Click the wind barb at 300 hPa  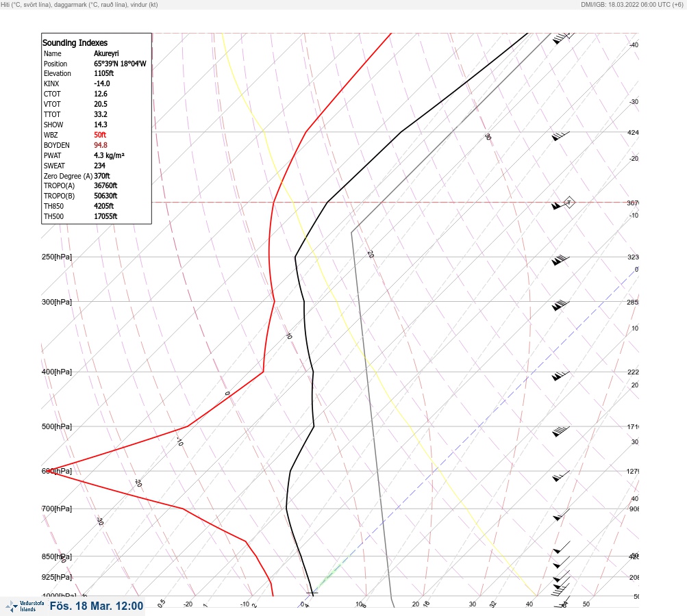(560, 305)
